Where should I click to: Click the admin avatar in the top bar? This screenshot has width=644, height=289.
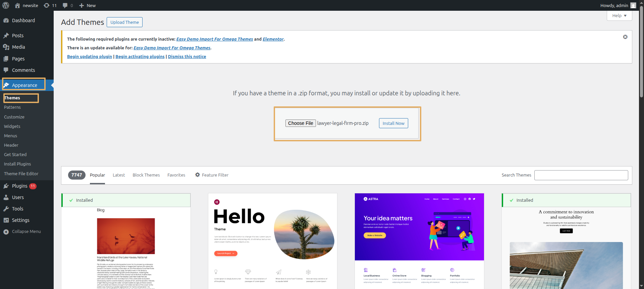[x=633, y=5]
